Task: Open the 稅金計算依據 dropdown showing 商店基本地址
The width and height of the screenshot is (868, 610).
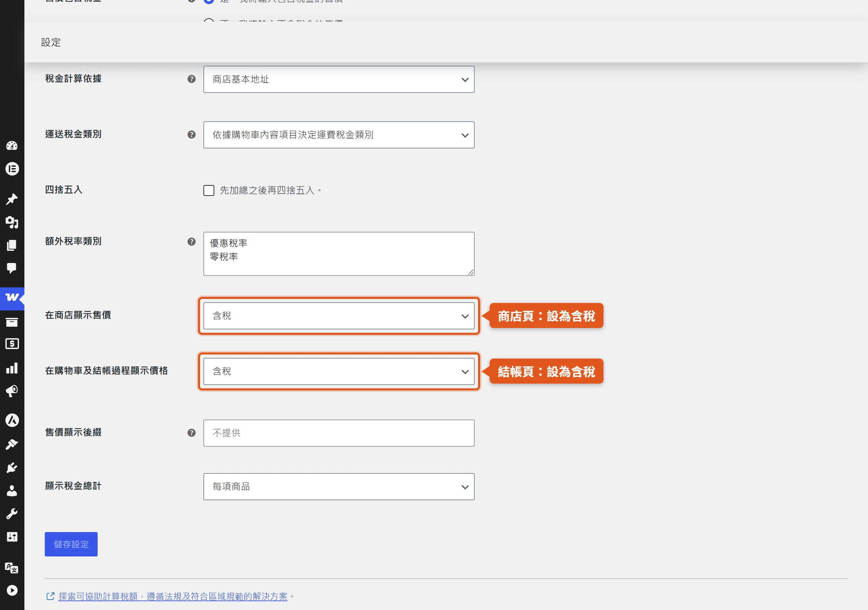Action: click(x=339, y=79)
